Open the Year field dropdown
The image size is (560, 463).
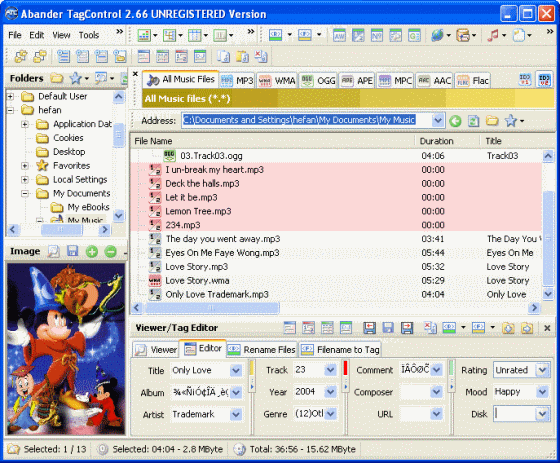pyautogui.click(x=330, y=392)
